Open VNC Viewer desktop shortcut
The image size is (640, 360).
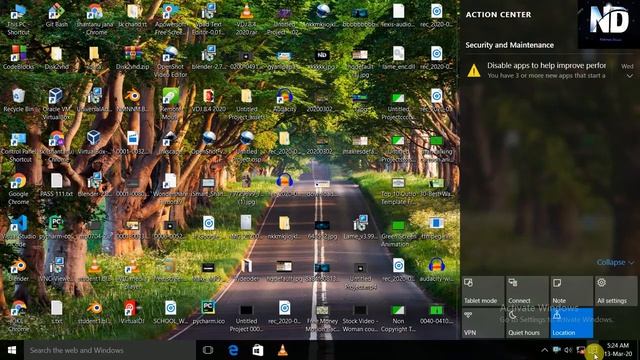[56, 269]
